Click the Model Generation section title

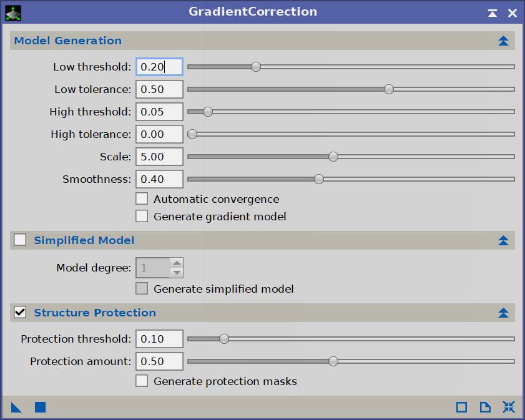(x=68, y=41)
